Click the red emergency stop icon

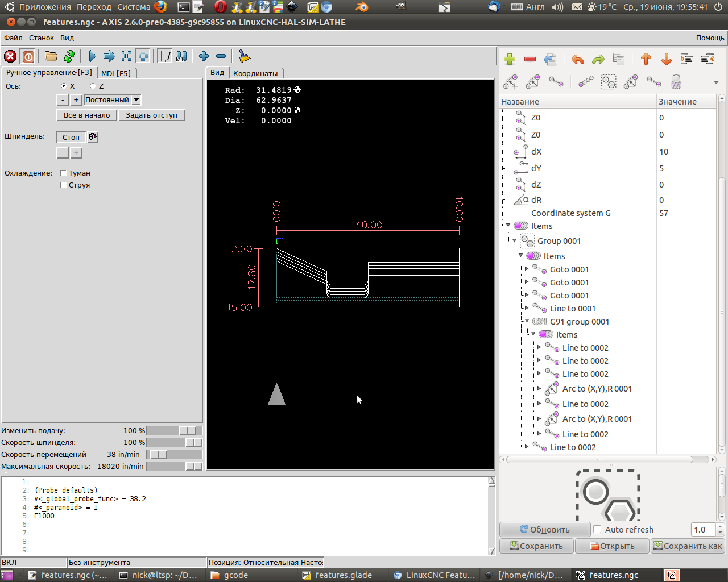point(10,56)
